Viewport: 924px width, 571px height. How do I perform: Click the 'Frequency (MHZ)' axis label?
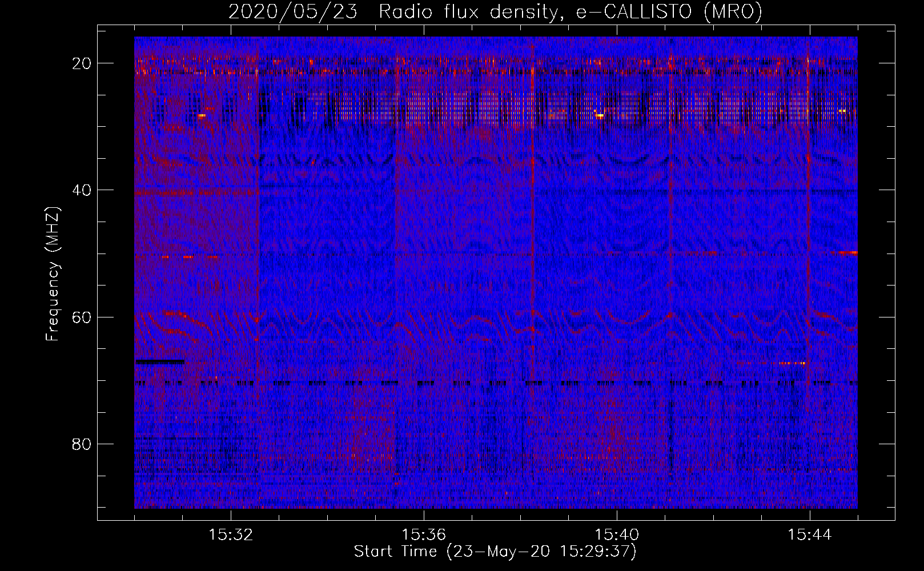[53, 274]
